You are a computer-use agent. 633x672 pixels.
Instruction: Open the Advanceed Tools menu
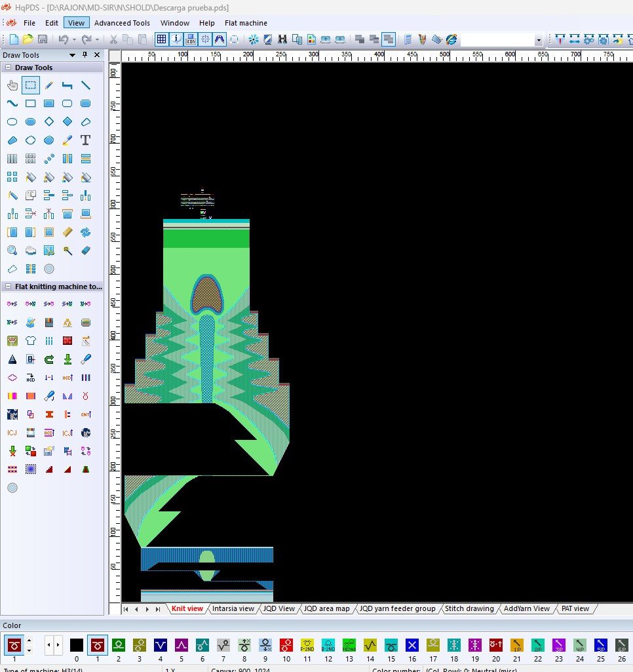(122, 23)
